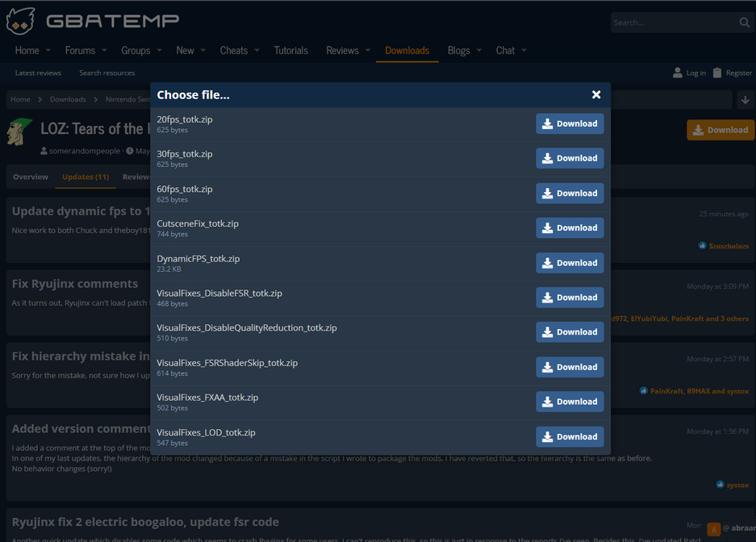756x542 pixels.
Task: Click the jump-down arrow icon in breadcrumb bar
Action: tap(746, 100)
